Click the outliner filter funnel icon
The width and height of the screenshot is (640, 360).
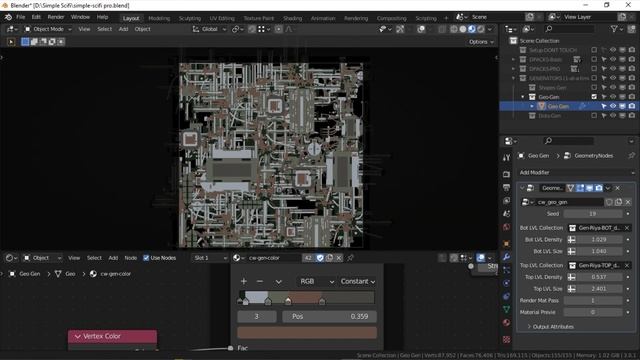click(x=614, y=29)
